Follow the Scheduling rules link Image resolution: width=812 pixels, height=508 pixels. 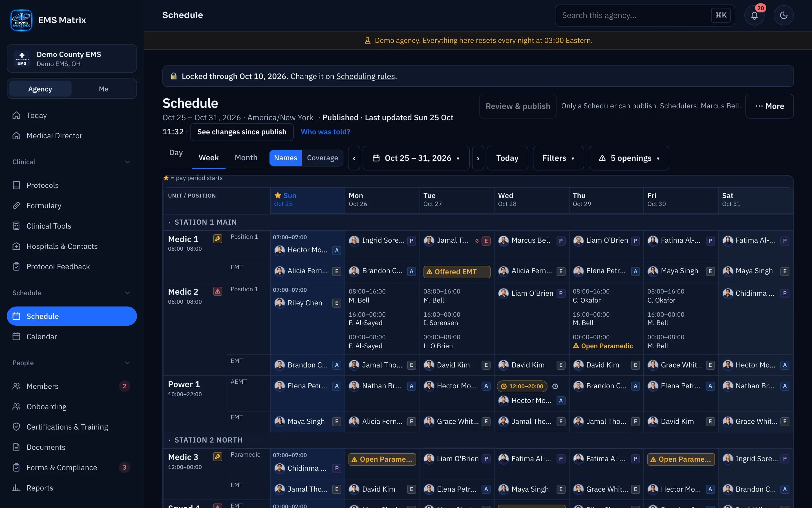[365, 76]
